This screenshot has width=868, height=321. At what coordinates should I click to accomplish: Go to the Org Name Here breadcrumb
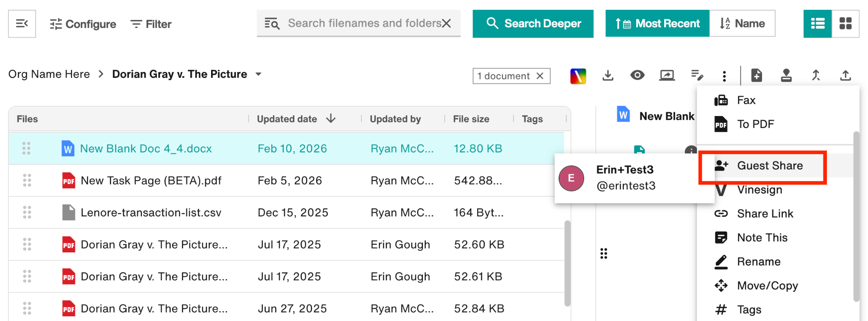[49, 74]
